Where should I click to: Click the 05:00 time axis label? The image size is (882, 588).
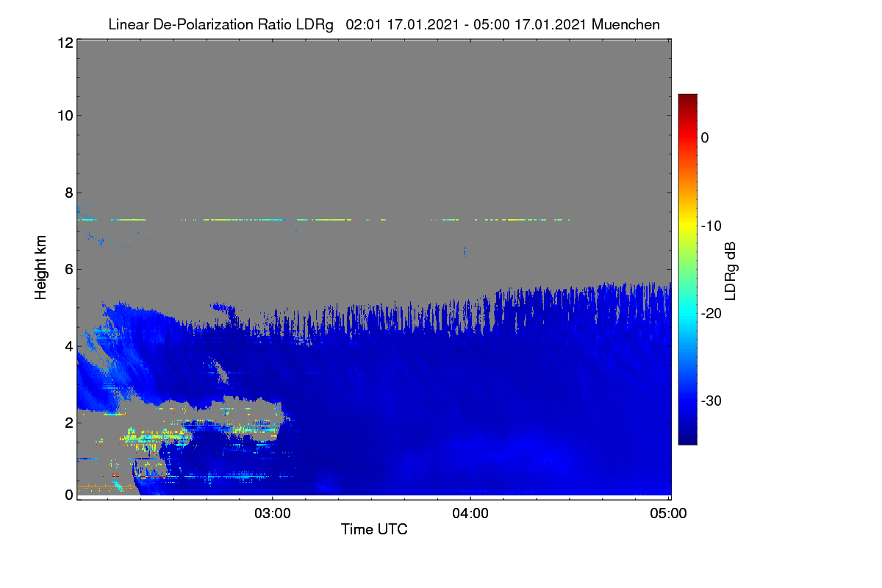tap(668, 514)
